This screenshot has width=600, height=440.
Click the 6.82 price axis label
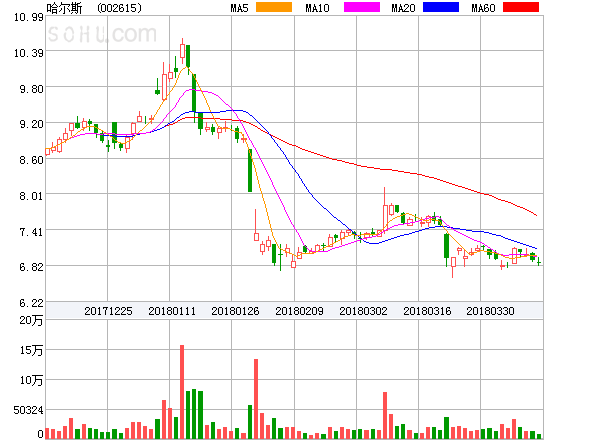[31, 267]
